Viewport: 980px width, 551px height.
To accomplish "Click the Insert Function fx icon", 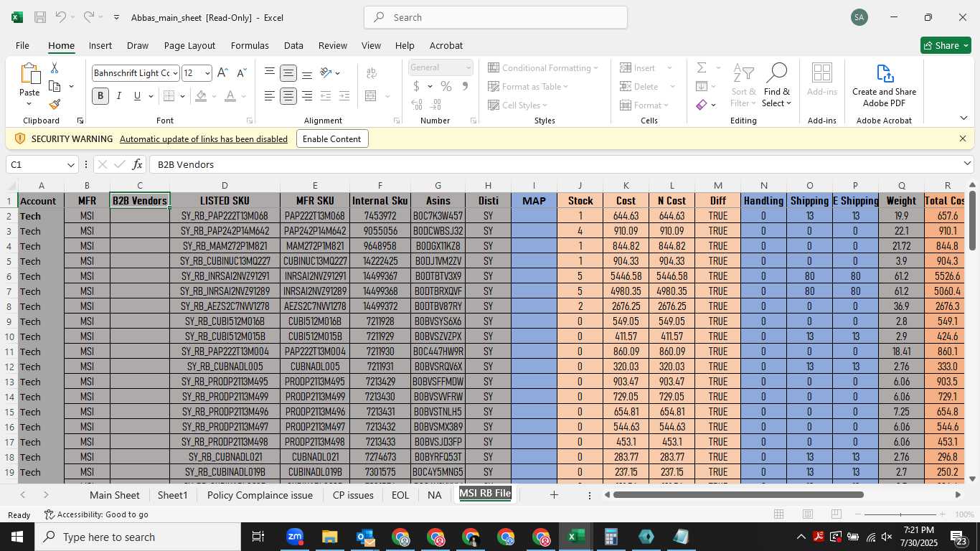I will pos(138,164).
